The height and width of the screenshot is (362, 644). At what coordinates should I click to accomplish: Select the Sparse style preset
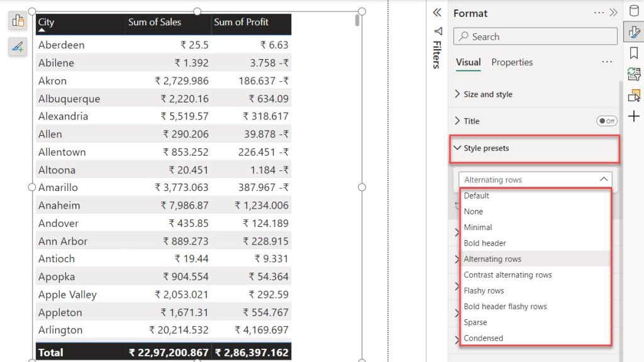(535, 322)
